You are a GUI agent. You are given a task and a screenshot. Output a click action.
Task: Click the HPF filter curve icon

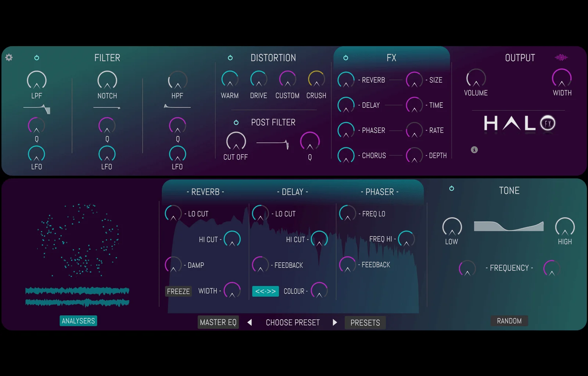click(x=177, y=107)
